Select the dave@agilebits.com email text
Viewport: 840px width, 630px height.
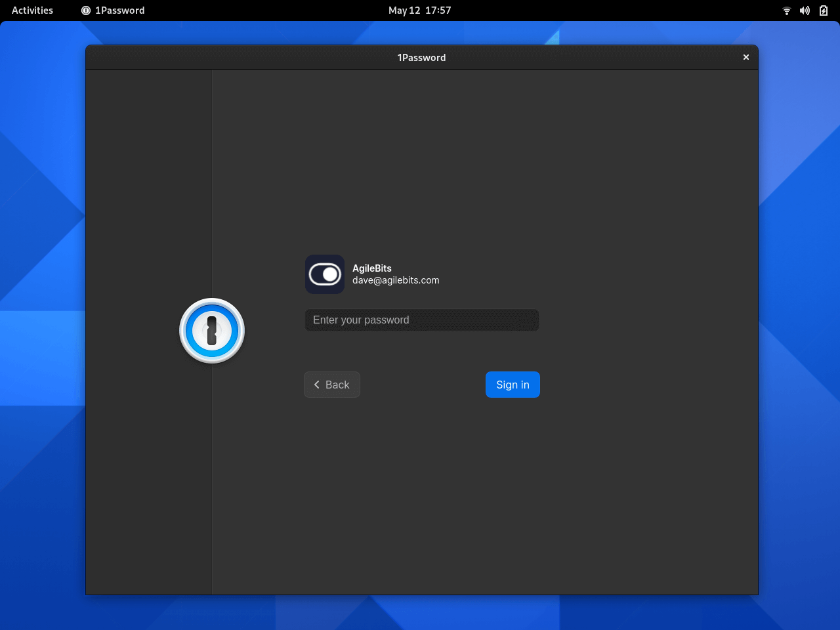click(x=396, y=280)
